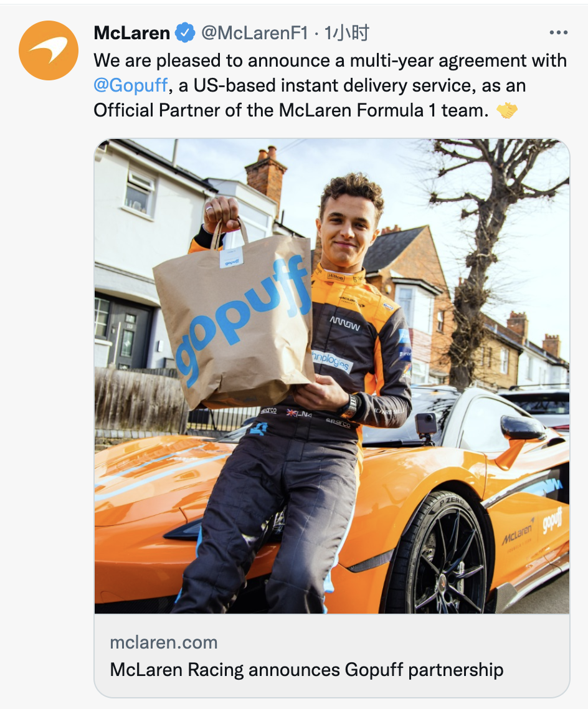The height and width of the screenshot is (709, 588).
Task: Open the Gopuff partnership card image
Action: 332,376
